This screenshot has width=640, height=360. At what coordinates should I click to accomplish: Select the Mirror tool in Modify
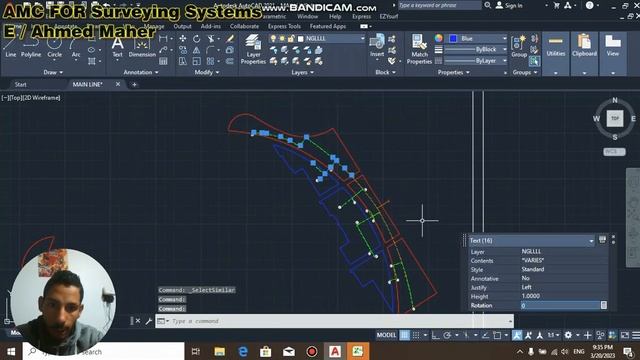(197, 50)
